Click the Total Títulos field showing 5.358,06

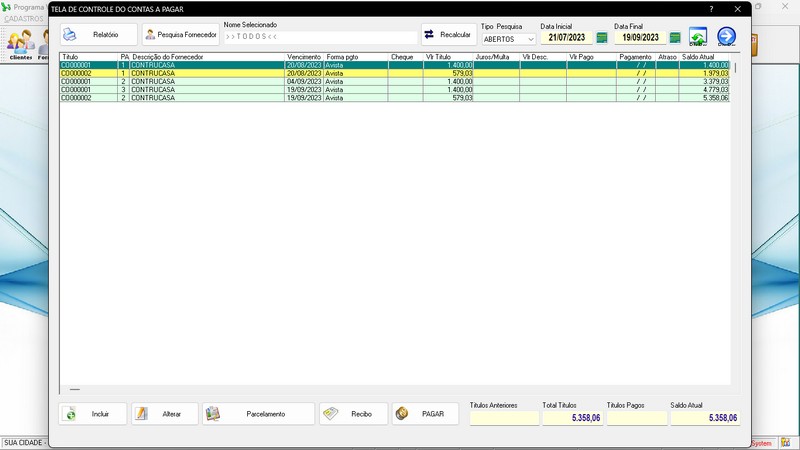coord(572,418)
